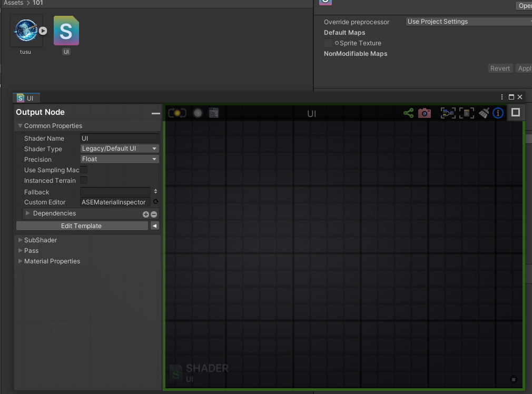The image size is (532, 394).
Task: Collapse the Common Properties section
Action: point(21,125)
